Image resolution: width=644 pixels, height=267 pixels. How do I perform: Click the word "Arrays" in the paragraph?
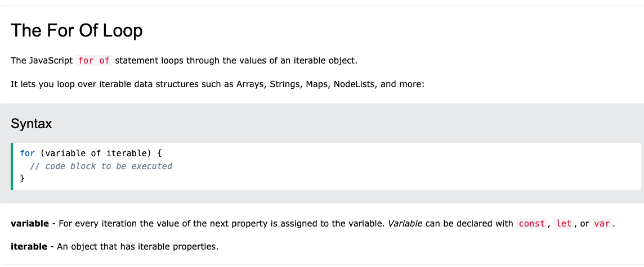point(250,84)
